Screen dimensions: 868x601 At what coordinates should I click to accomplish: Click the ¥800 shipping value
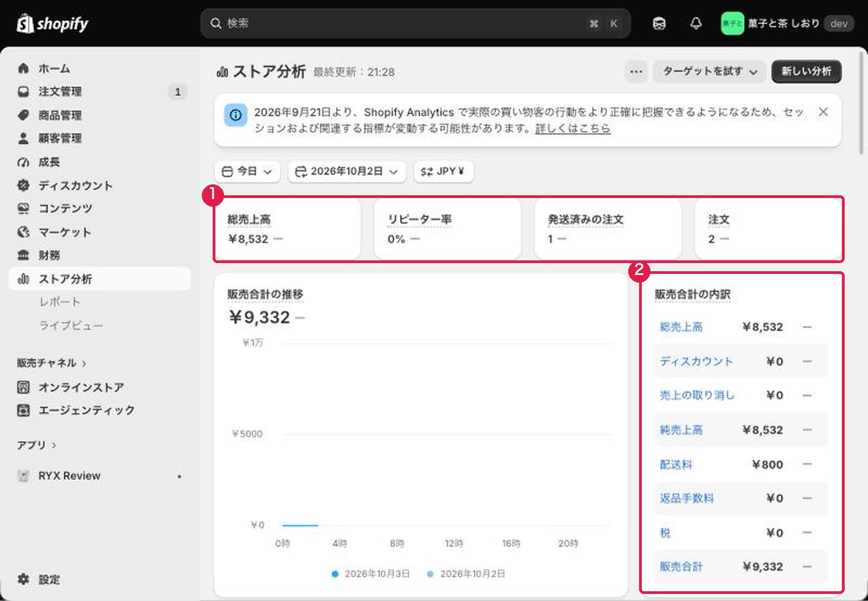click(x=768, y=464)
